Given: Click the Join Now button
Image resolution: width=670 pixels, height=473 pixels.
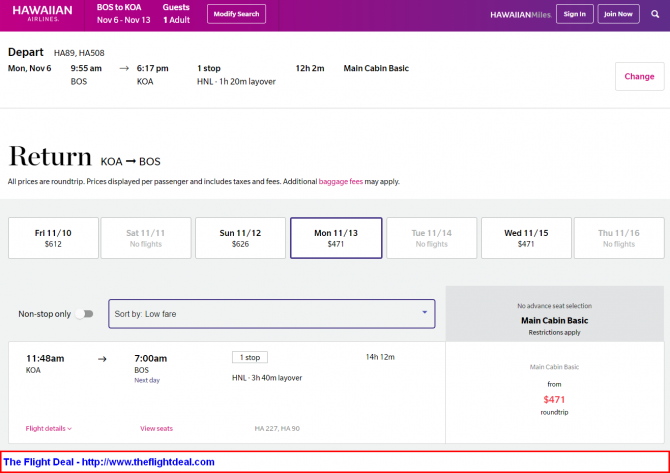Looking at the screenshot, I should pyautogui.click(x=618, y=14).
